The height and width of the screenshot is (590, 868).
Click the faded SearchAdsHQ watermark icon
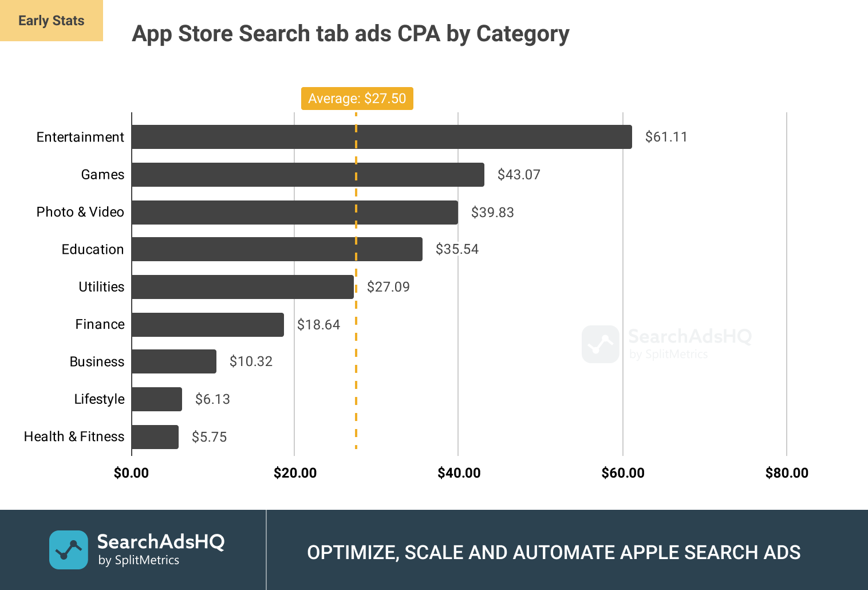[x=600, y=344]
